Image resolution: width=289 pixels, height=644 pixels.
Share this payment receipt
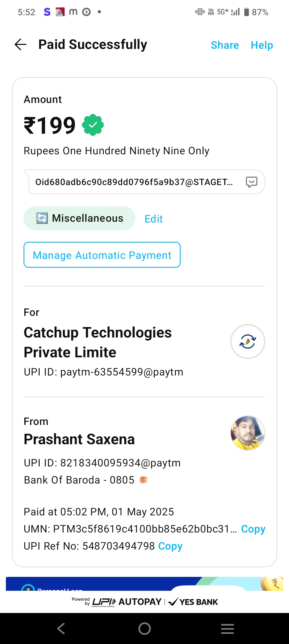coord(225,45)
